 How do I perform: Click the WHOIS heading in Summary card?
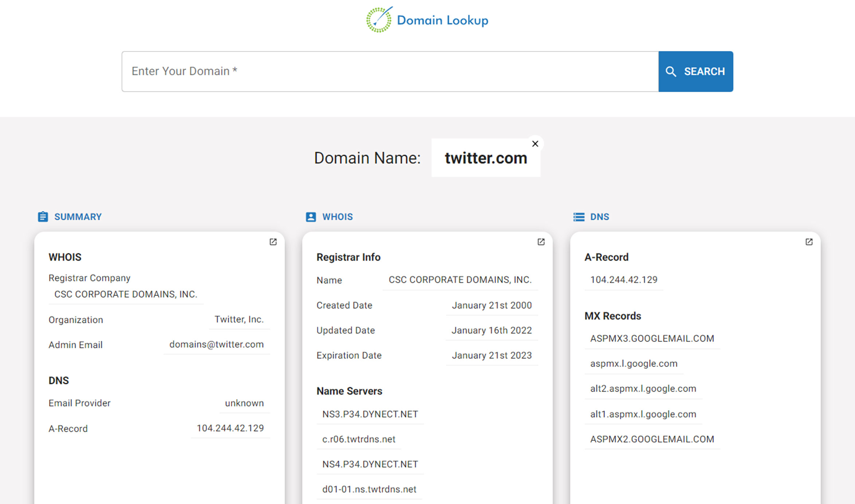65,257
